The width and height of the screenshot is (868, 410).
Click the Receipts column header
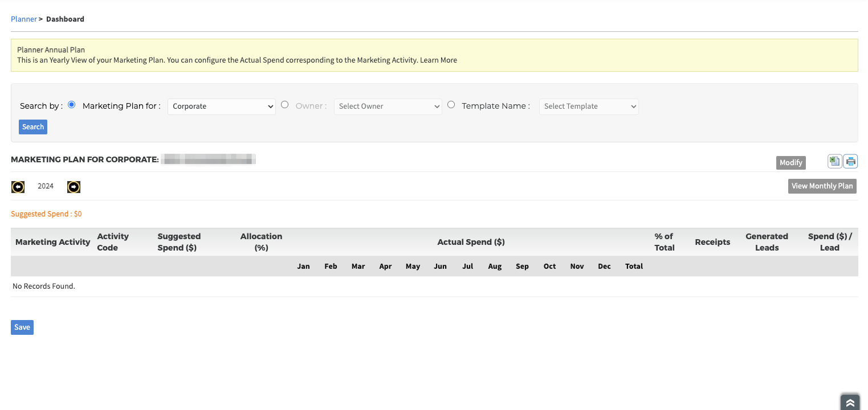point(712,242)
